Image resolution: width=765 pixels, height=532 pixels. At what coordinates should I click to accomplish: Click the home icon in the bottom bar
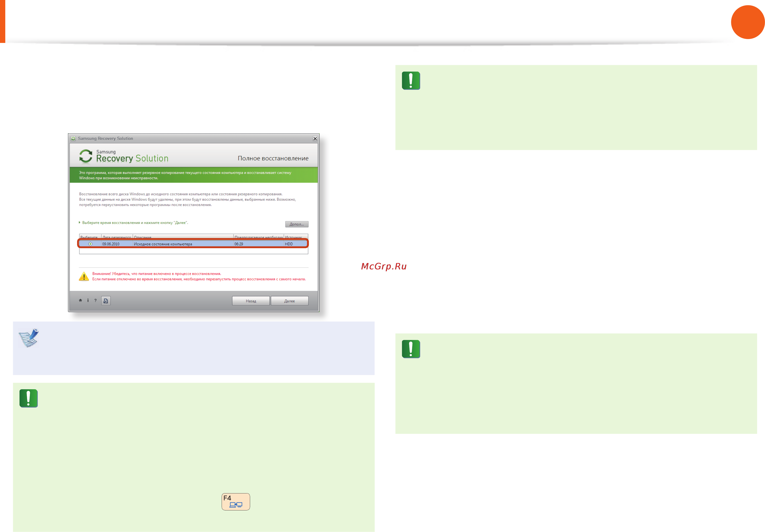(x=80, y=300)
